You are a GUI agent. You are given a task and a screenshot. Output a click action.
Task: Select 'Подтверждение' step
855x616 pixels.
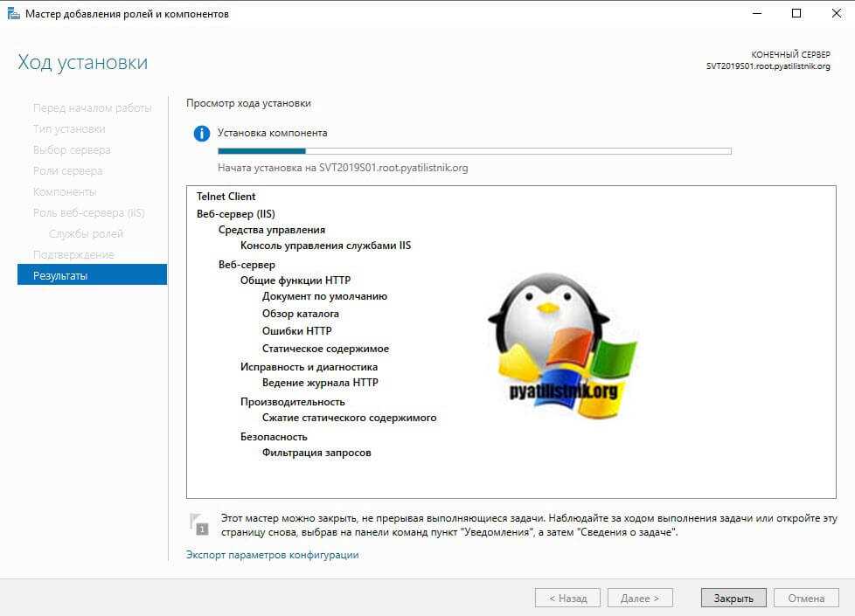(x=73, y=254)
